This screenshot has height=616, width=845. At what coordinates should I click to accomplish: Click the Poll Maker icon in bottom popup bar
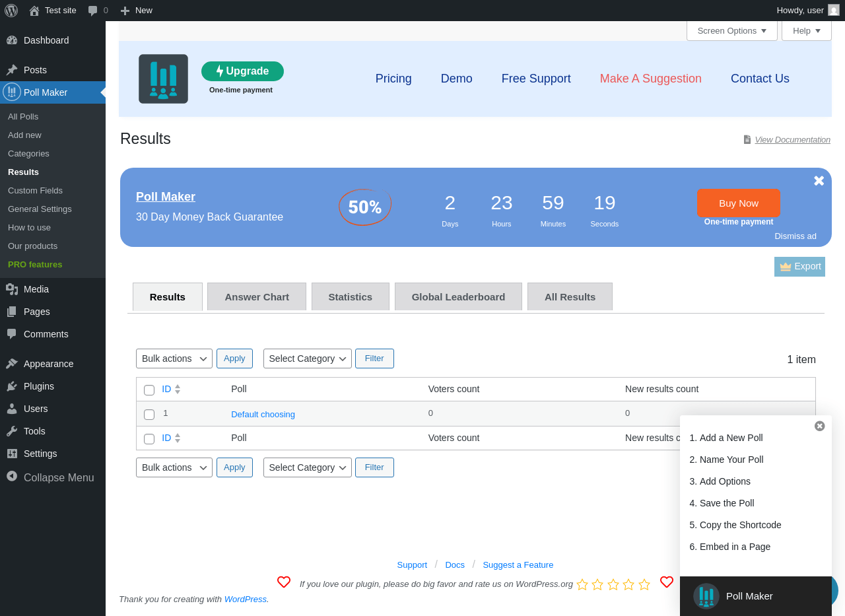click(x=706, y=596)
